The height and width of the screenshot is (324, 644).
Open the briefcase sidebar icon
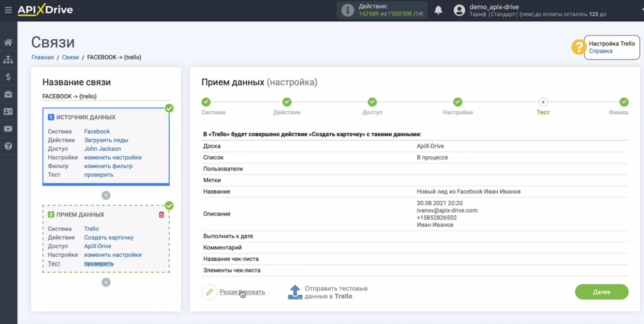(8, 94)
